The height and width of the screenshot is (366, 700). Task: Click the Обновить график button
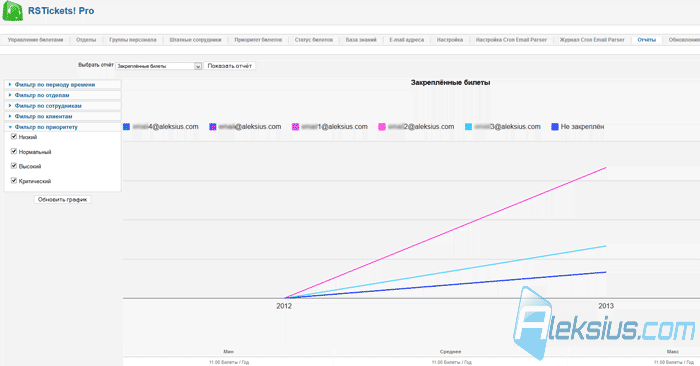pos(62,200)
